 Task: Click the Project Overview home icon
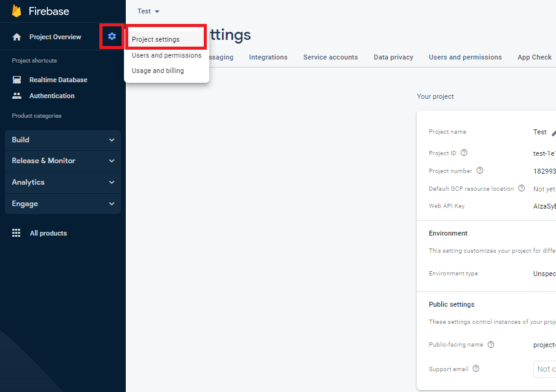pyautogui.click(x=17, y=37)
